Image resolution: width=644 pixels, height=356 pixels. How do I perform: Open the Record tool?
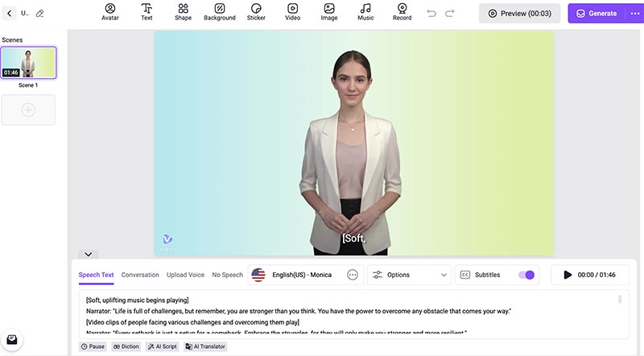click(402, 12)
